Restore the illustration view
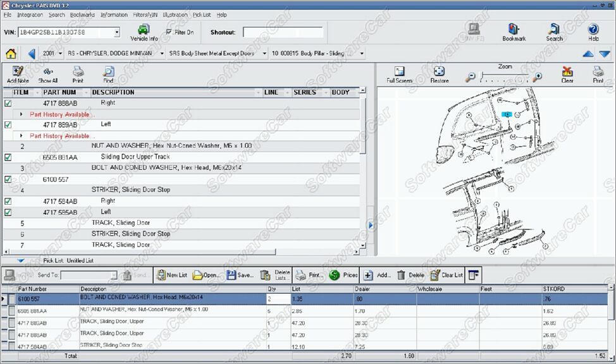 click(x=439, y=75)
